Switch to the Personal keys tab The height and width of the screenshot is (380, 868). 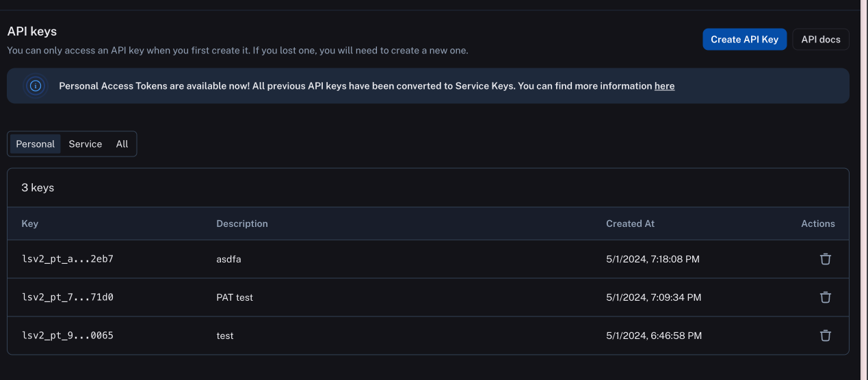pos(36,144)
